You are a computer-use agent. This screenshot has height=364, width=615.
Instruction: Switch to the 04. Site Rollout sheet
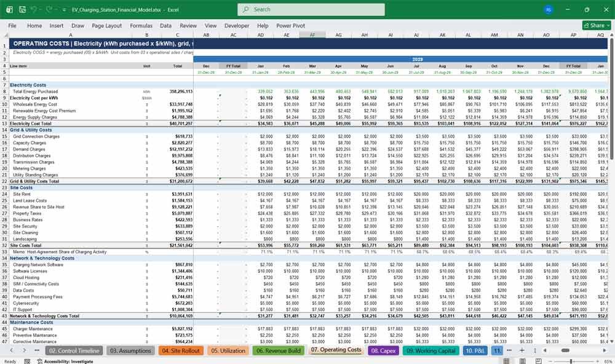coord(181,350)
